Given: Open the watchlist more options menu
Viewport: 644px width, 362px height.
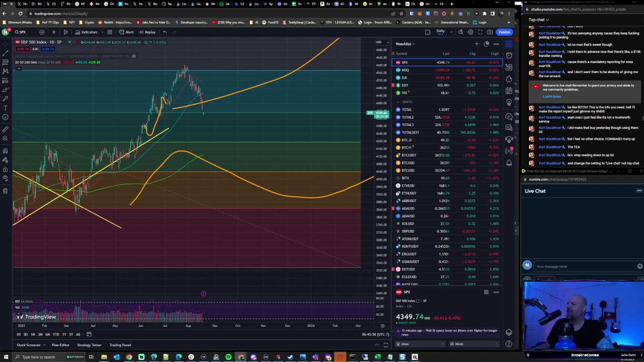Looking at the screenshot, I should (x=496, y=44).
